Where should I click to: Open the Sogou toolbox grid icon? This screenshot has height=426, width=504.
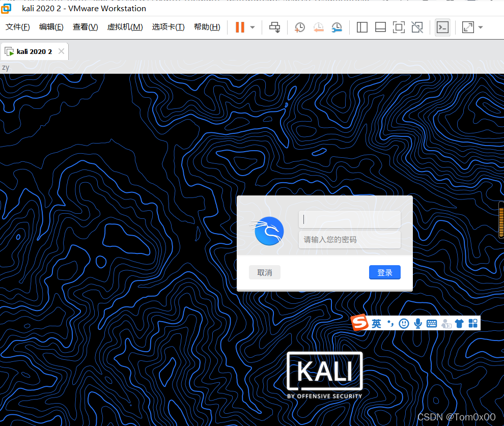point(473,324)
